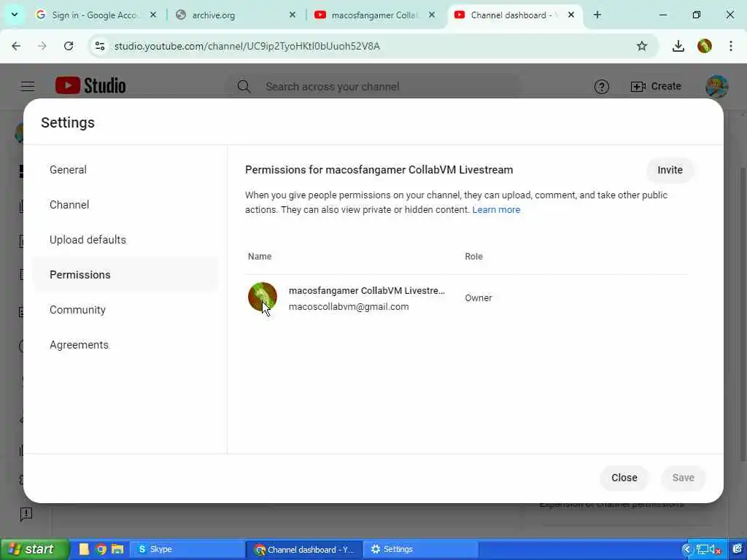
Task: Click the Name column header
Action: point(260,257)
